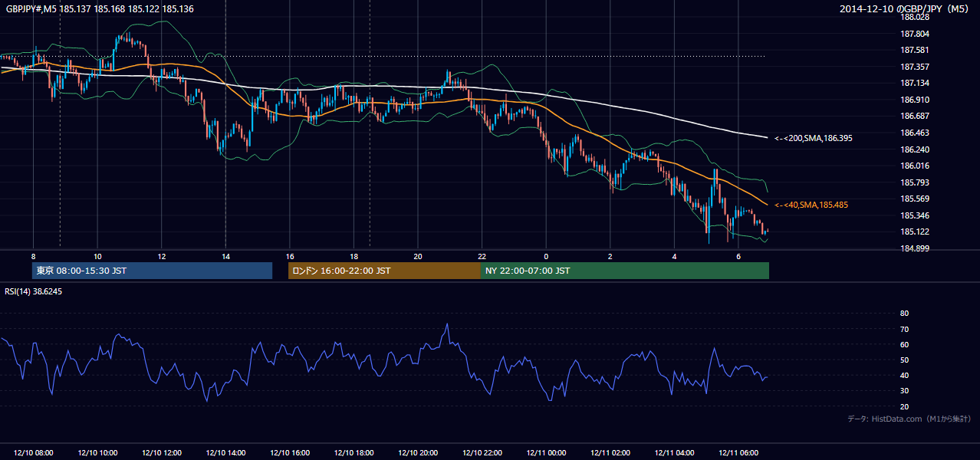Click date axis label 12/10 08:00
This screenshot has height=460, width=980.
33,453
